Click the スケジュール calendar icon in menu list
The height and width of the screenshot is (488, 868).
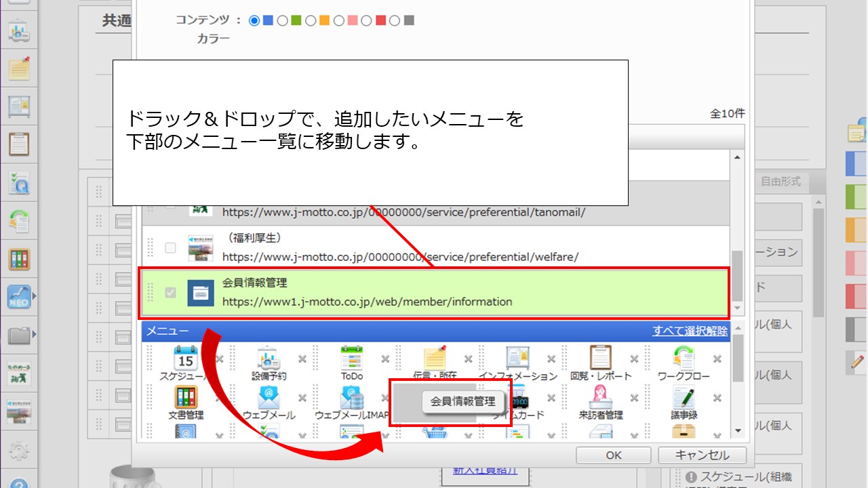(x=185, y=357)
